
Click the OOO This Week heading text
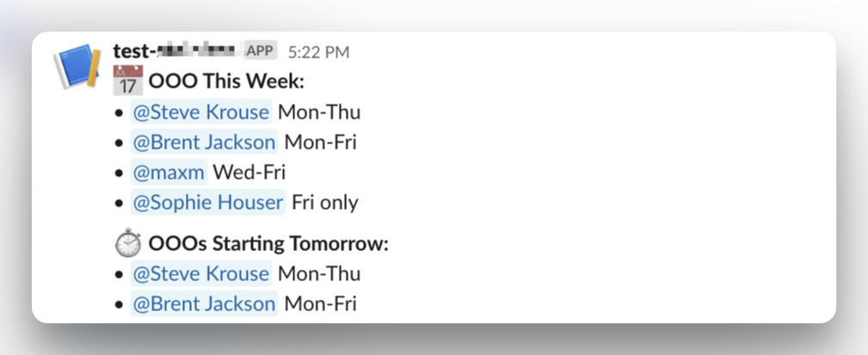pyautogui.click(x=227, y=82)
